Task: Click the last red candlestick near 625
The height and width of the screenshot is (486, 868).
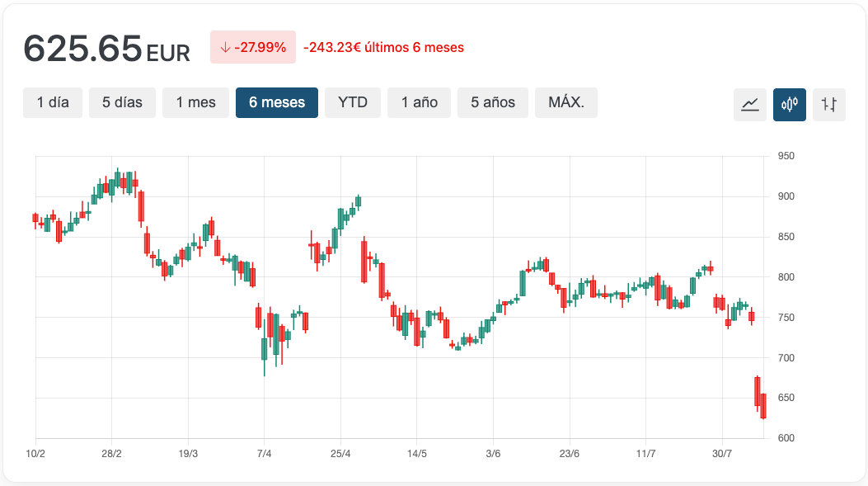Action: [763, 406]
